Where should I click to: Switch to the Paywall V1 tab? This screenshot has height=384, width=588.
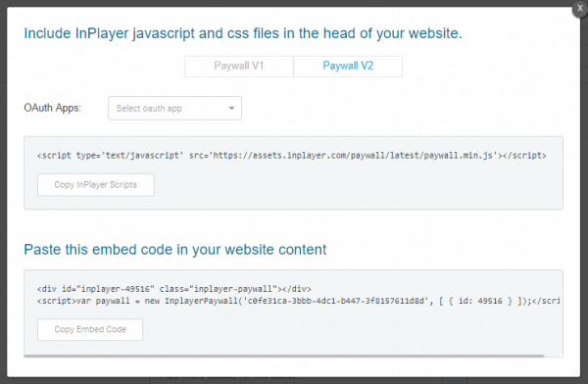coord(239,67)
